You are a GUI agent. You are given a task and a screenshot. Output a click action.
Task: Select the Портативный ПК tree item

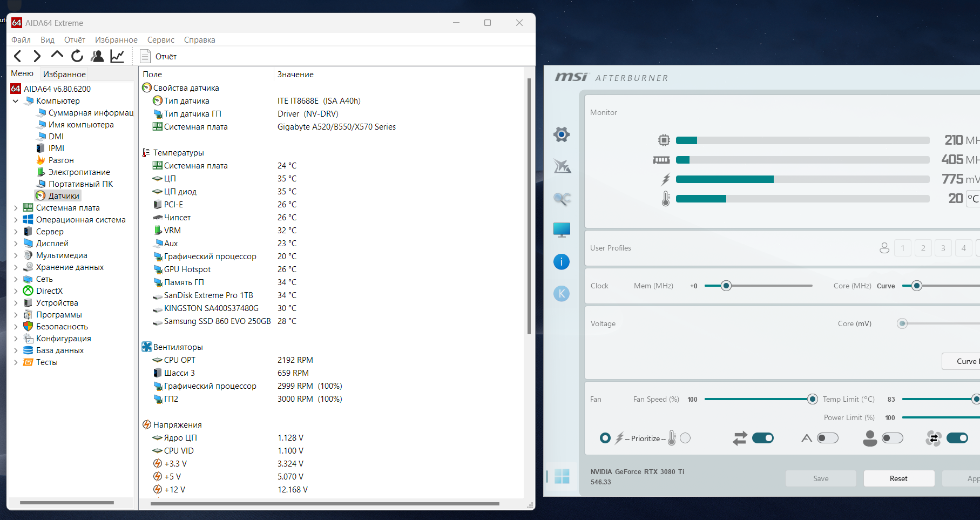(x=75, y=184)
